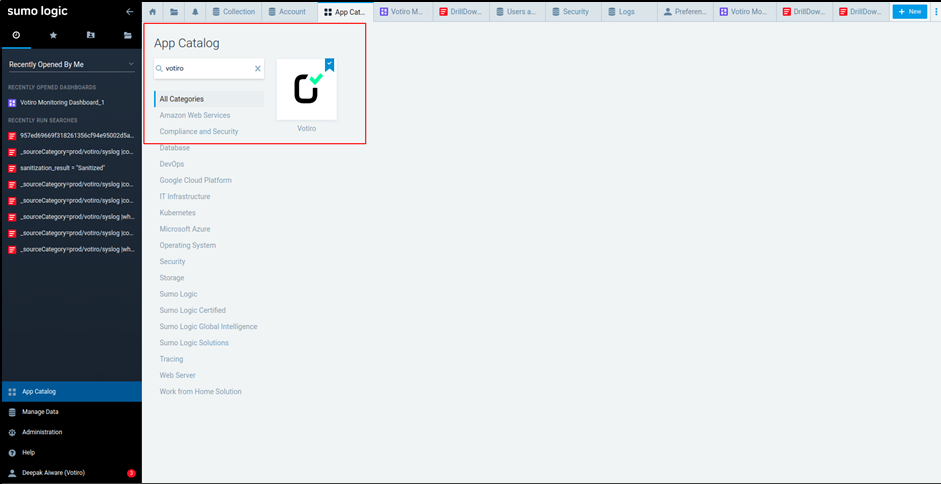The width and height of the screenshot is (941, 484).
Task: Open the more options kebab beside New
Action: pos(936,11)
